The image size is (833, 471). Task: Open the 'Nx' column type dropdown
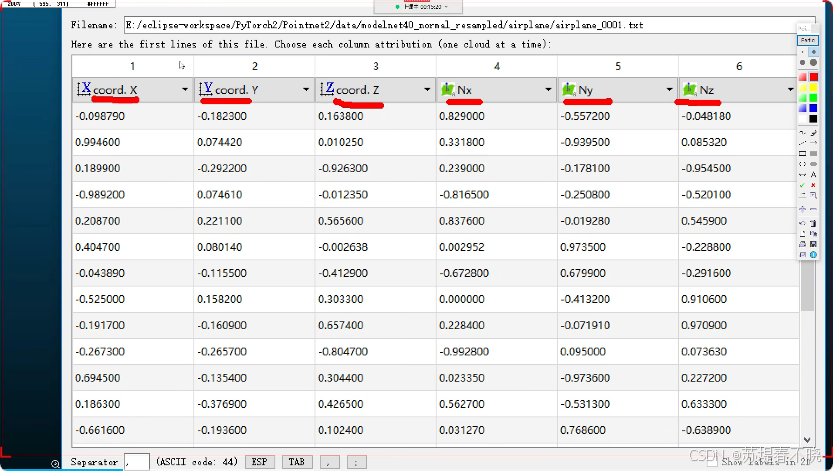(x=548, y=89)
